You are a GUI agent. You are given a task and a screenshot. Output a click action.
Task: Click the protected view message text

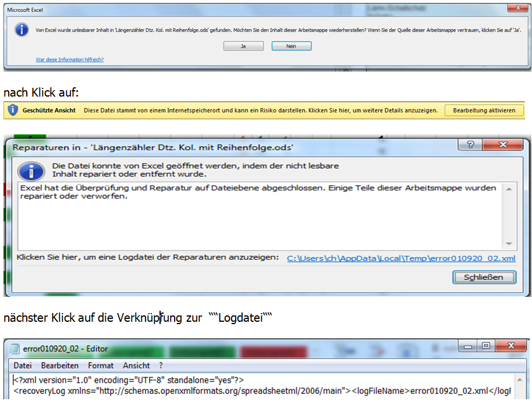coord(261,110)
